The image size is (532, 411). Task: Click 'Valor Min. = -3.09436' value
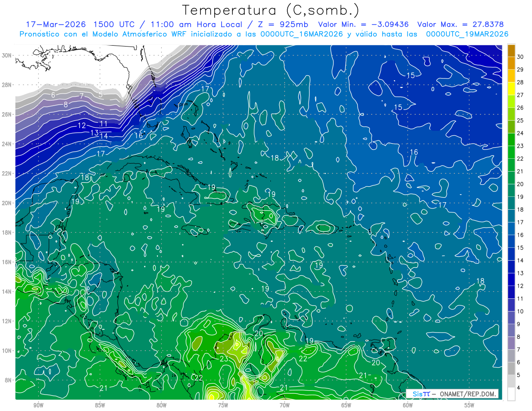364,24
